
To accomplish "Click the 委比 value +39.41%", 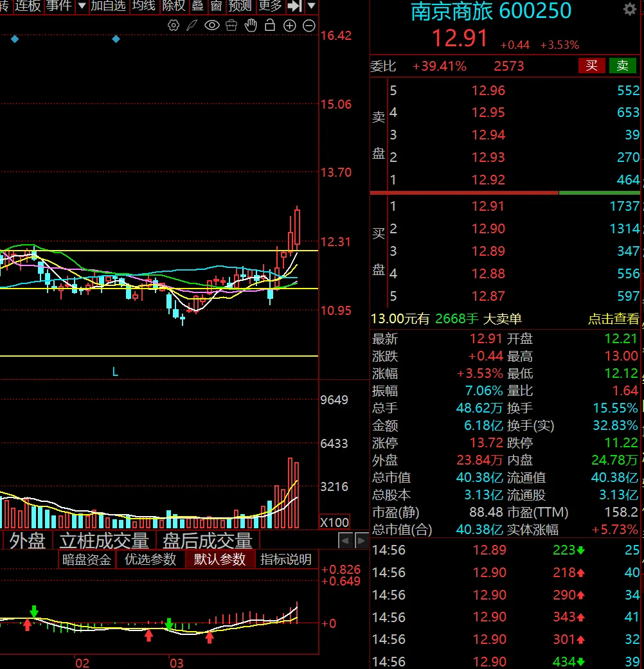I will coord(439,66).
